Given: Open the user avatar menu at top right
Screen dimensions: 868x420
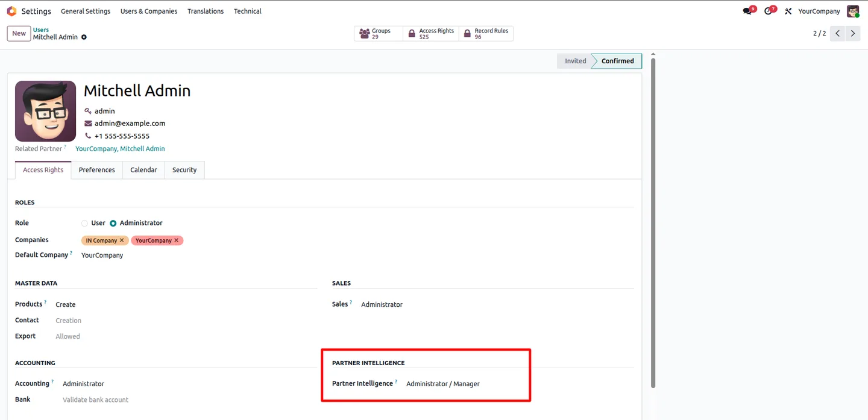Looking at the screenshot, I should point(852,11).
